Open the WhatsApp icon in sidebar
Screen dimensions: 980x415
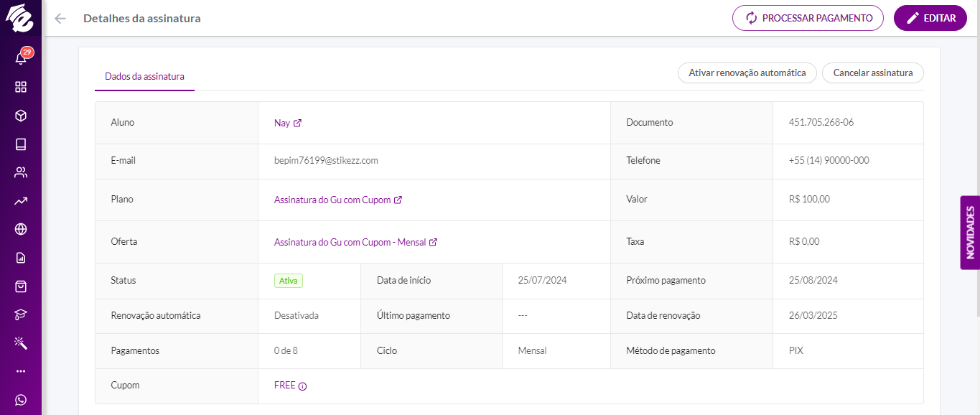[21, 400]
